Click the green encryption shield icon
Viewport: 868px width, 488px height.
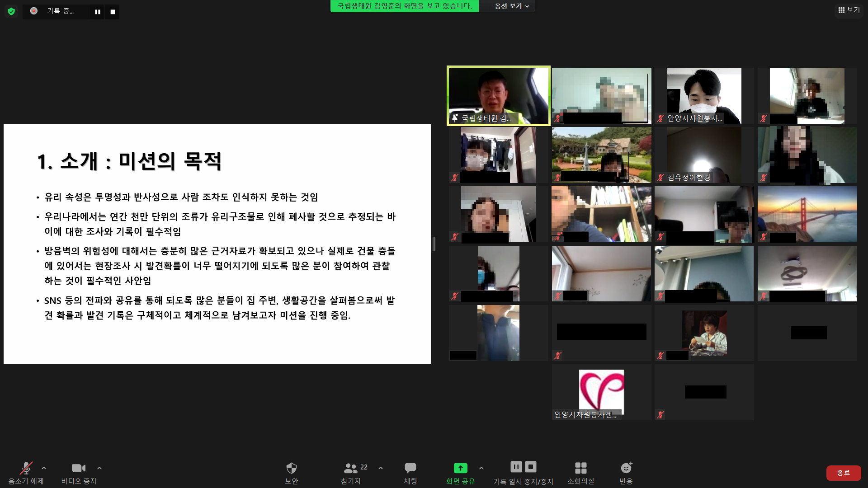pos(11,11)
